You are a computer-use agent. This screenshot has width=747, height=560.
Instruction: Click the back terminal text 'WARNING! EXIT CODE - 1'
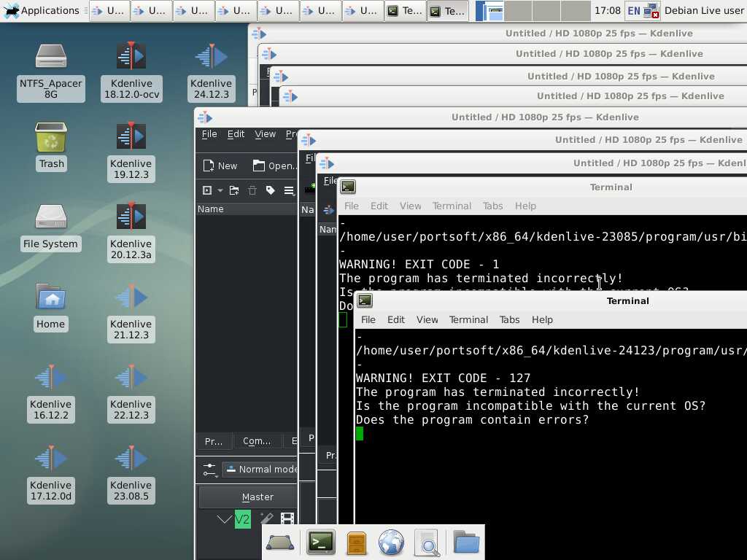pyautogui.click(x=419, y=264)
